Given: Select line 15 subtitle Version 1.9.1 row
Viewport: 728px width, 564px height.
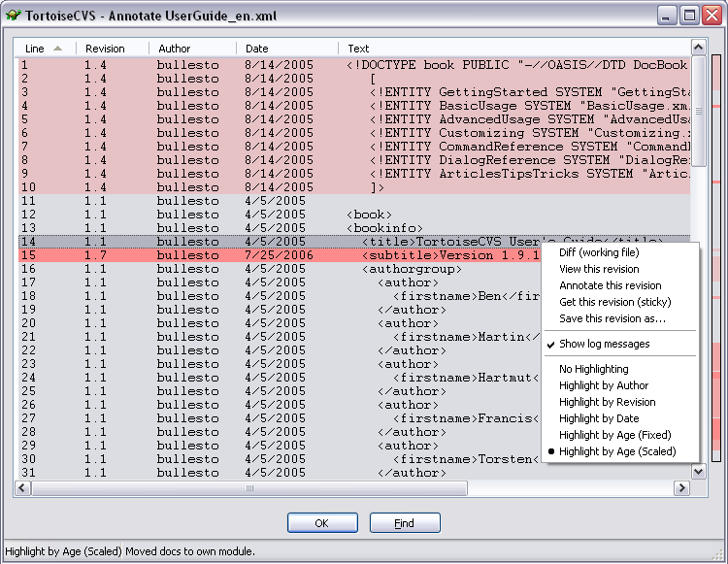Looking at the screenshot, I should 280,255.
